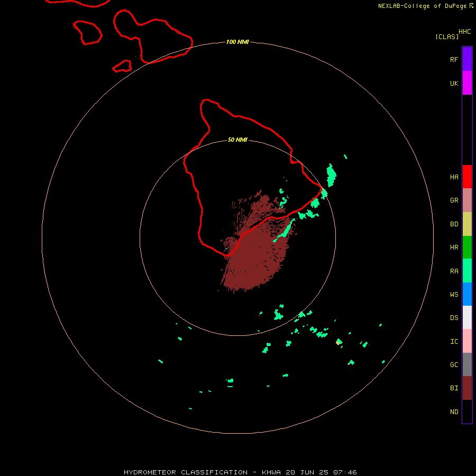
Task: Click the 'KHWA' radar site identifier
Action: [271, 472]
